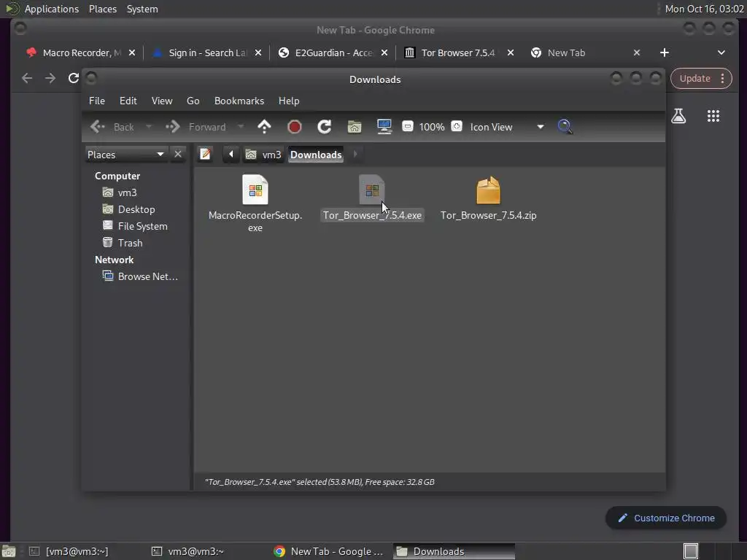Select Tor_Browser_7.5.4.zip archive icon
This screenshot has height=560, width=747.
488,190
